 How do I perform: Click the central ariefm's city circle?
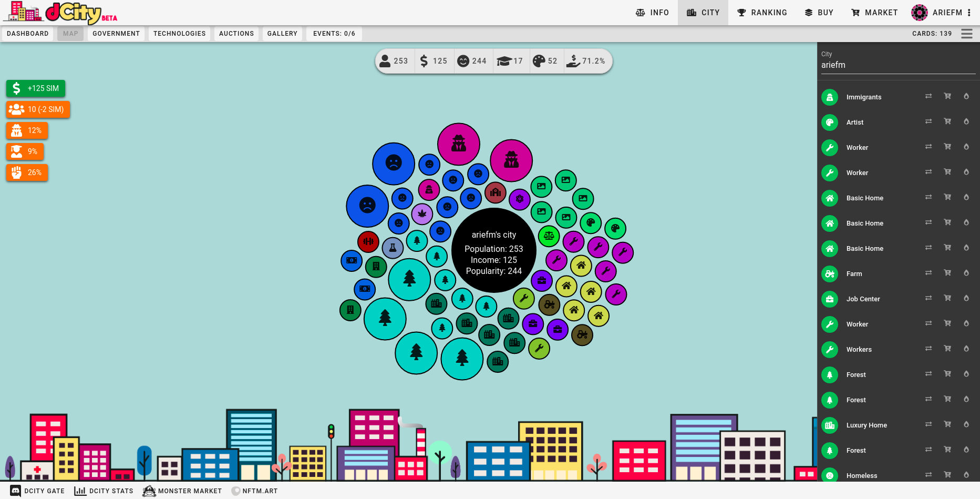point(494,250)
